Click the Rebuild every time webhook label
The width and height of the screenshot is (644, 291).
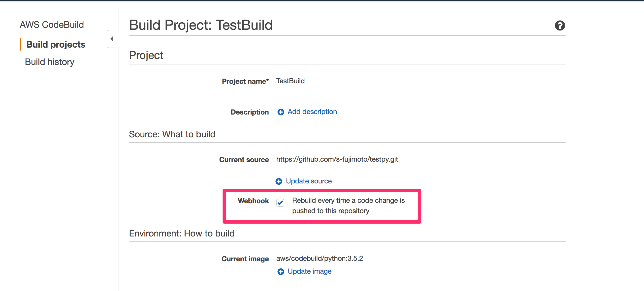click(348, 205)
